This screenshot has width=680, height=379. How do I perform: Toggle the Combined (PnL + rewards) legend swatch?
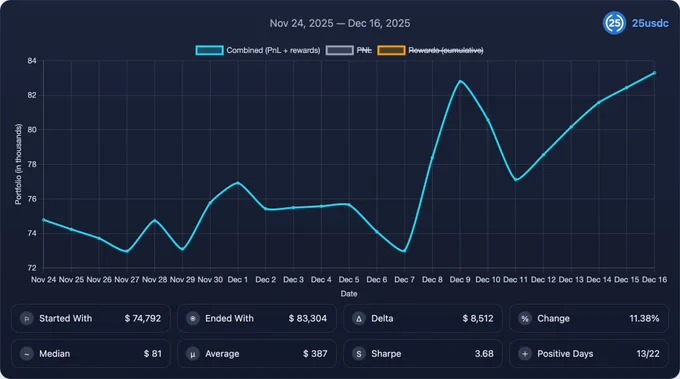(209, 50)
